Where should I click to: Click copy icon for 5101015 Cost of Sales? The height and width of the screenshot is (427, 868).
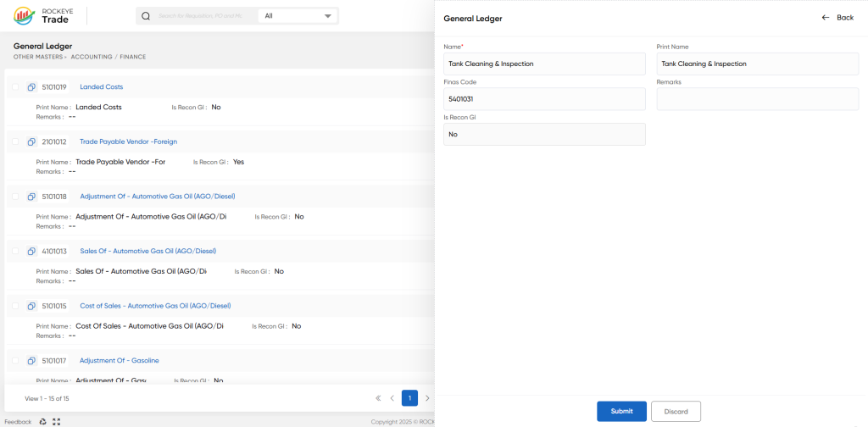31,306
